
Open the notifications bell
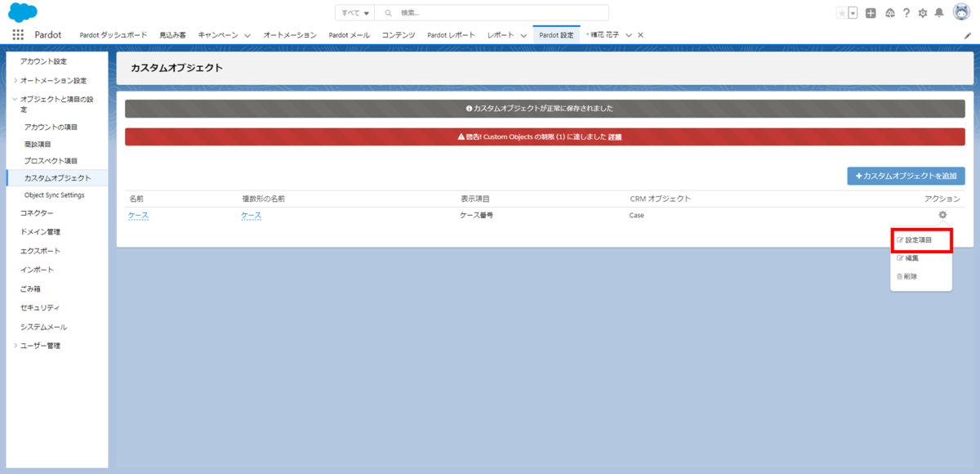pos(939,13)
